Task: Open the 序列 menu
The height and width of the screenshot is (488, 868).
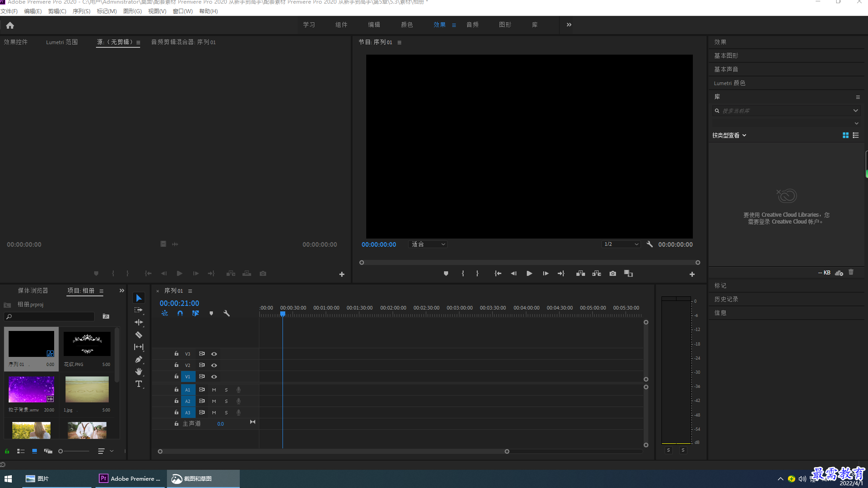Action: (81, 11)
